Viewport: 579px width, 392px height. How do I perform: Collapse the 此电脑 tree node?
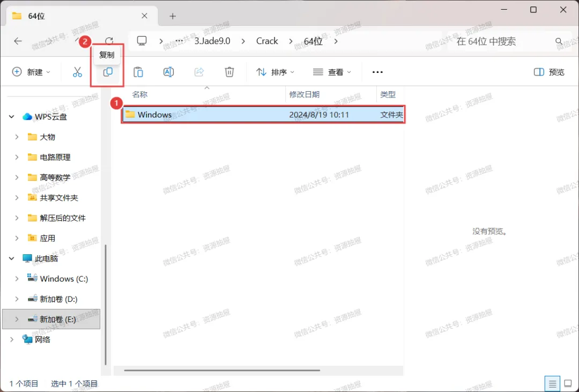coord(11,258)
